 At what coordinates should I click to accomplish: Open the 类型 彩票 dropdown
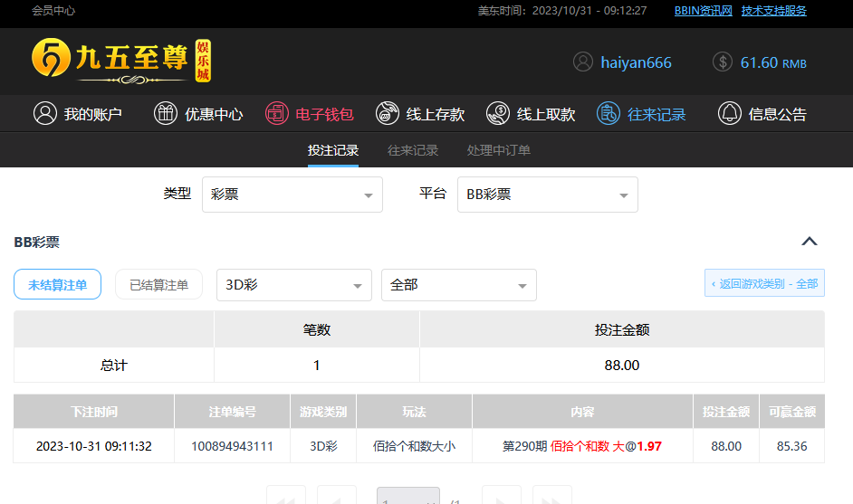click(292, 195)
